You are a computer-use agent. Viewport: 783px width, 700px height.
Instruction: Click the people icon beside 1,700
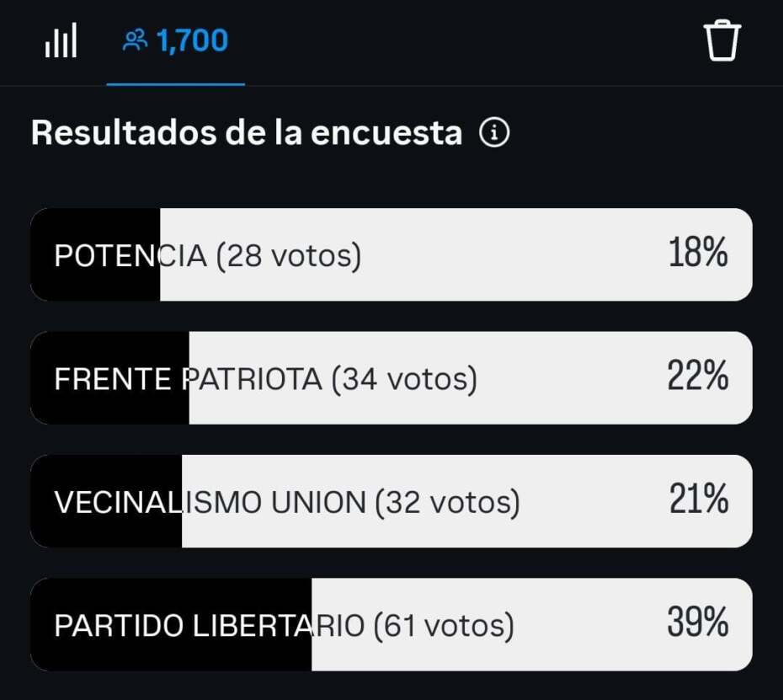point(136,40)
